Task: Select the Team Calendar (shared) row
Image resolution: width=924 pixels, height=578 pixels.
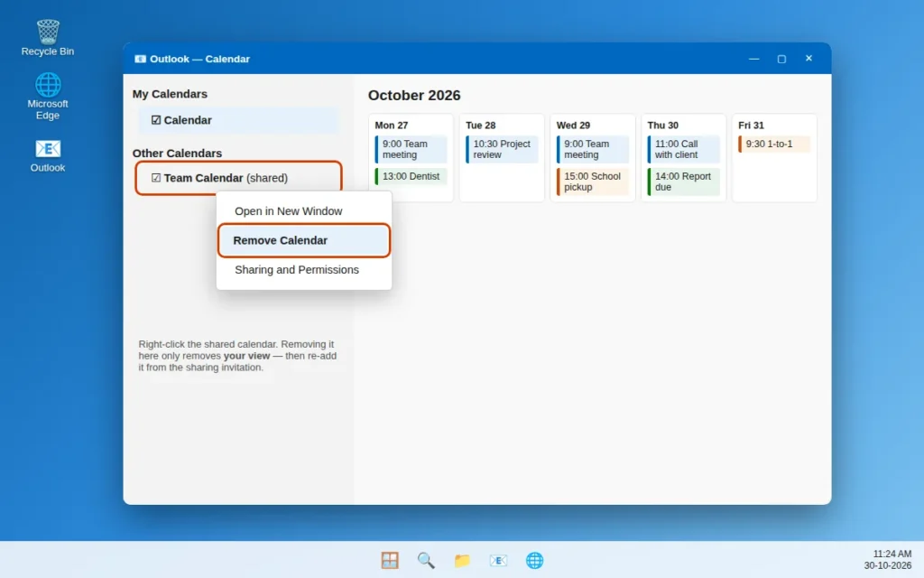Action: [x=238, y=178]
